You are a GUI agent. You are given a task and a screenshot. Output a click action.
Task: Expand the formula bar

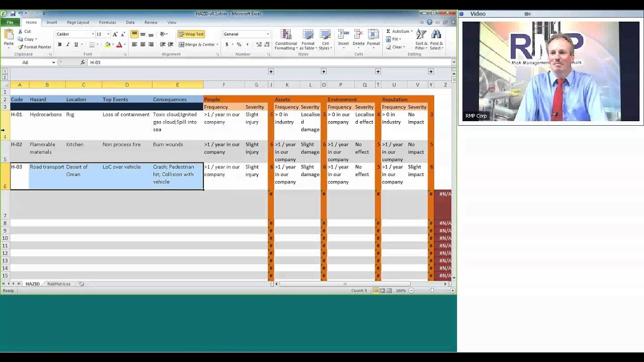[454, 62]
